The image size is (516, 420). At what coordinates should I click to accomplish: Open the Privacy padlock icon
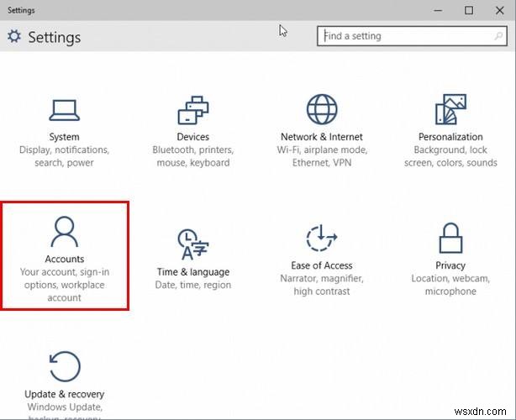tap(450, 238)
